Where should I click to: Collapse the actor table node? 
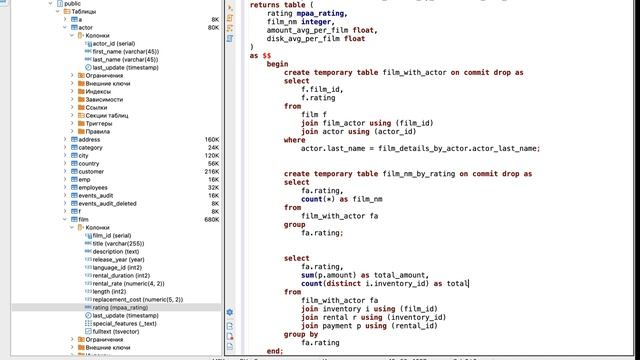(x=65, y=27)
